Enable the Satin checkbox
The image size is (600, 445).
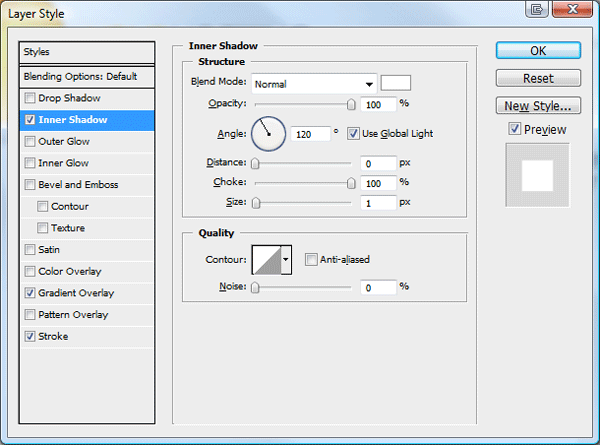pyautogui.click(x=30, y=250)
